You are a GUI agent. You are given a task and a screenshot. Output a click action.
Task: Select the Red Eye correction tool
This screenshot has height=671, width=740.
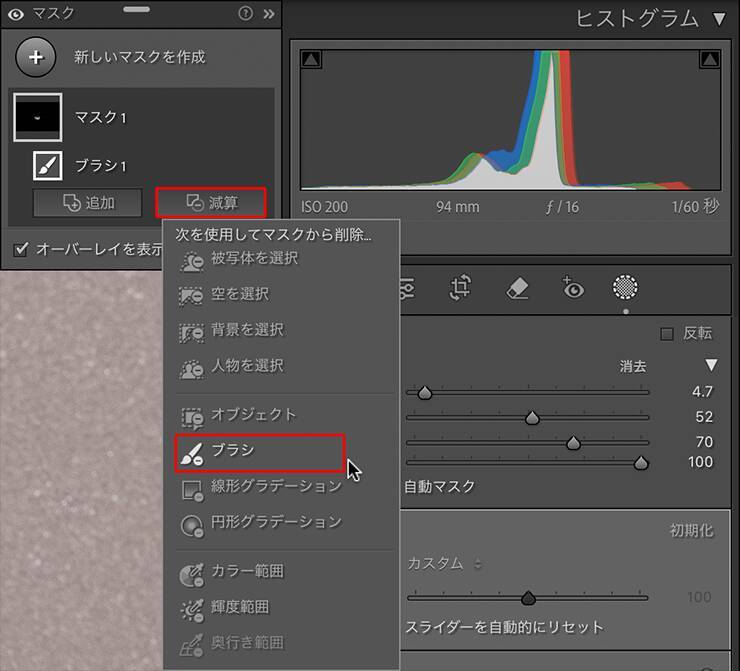coord(572,288)
